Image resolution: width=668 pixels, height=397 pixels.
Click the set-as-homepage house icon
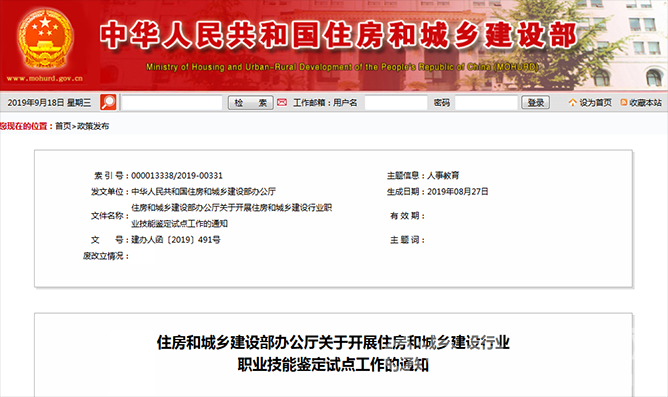pyautogui.click(x=573, y=102)
